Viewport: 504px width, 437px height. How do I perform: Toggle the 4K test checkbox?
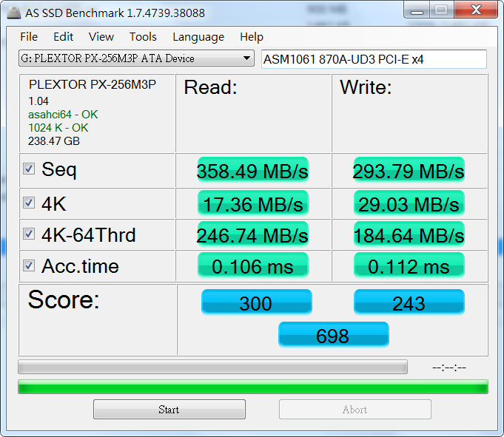point(29,203)
